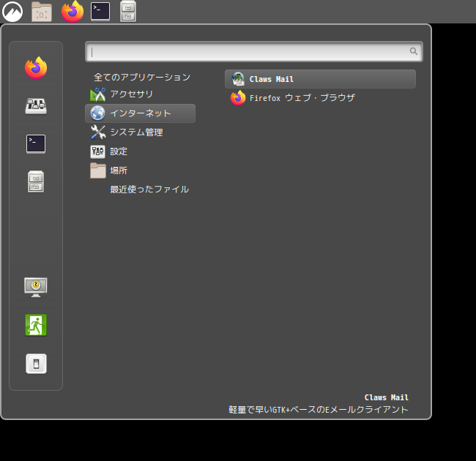
Task: Launch Claws Mail from the application list
Action: pyautogui.click(x=320, y=79)
